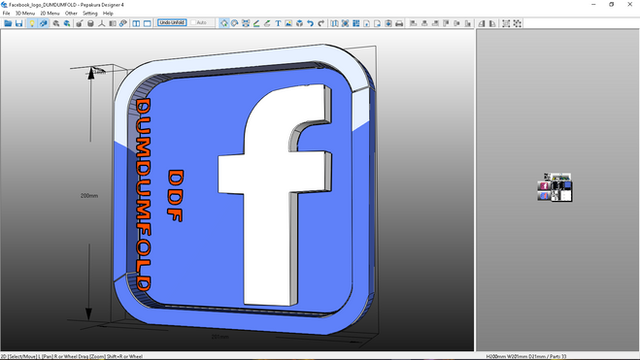This screenshot has height=360, width=640.
Task: Expand the 2D Menu dropdown
Action: 50,13
